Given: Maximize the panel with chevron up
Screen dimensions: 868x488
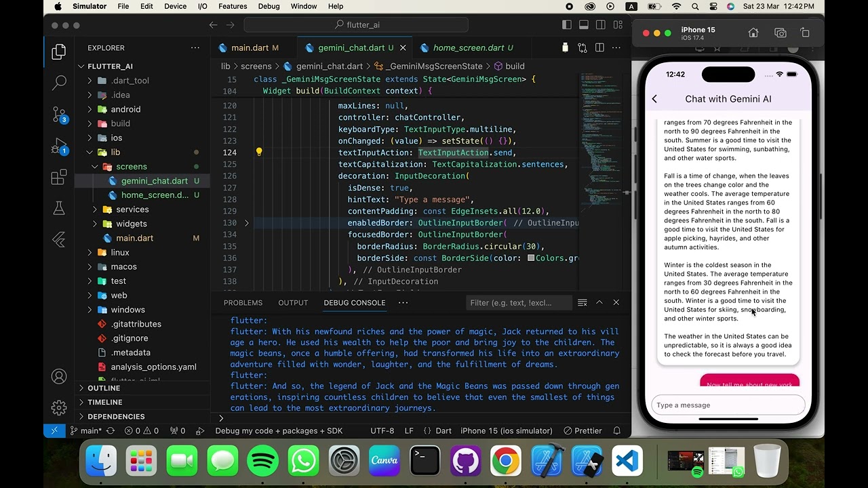Looking at the screenshot, I should pyautogui.click(x=599, y=302).
